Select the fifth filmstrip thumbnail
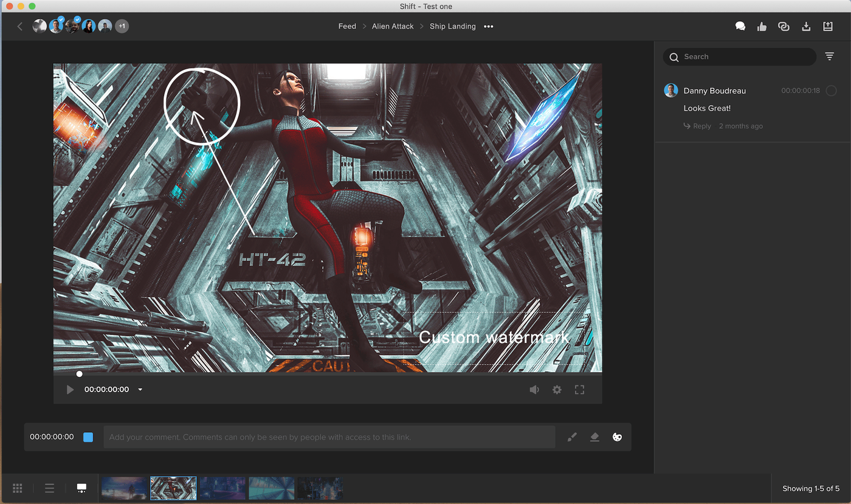Viewport: 851px width, 504px height. pos(320,488)
